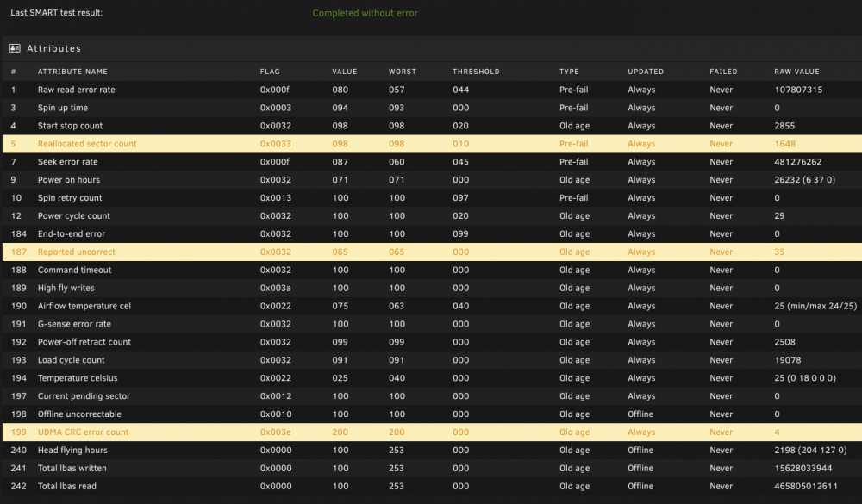Select the 'Command timeout' attribute
This screenshot has width=862, height=504.
point(74,270)
